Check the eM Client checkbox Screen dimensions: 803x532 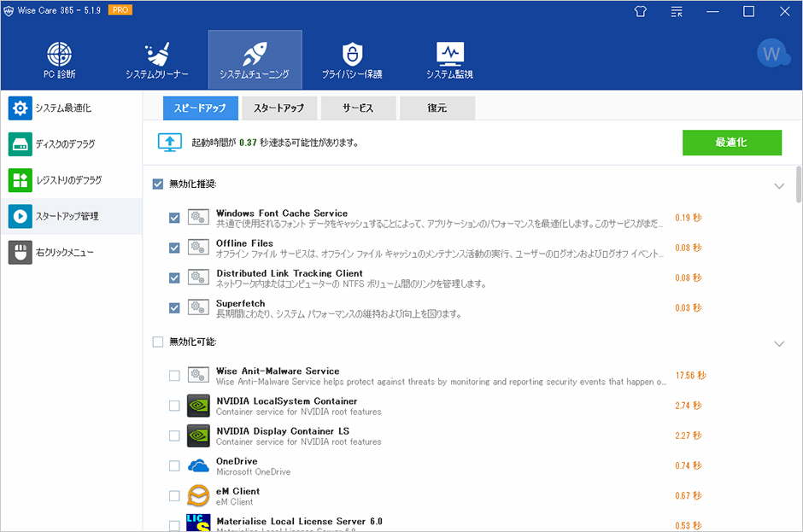(x=174, y=495)
